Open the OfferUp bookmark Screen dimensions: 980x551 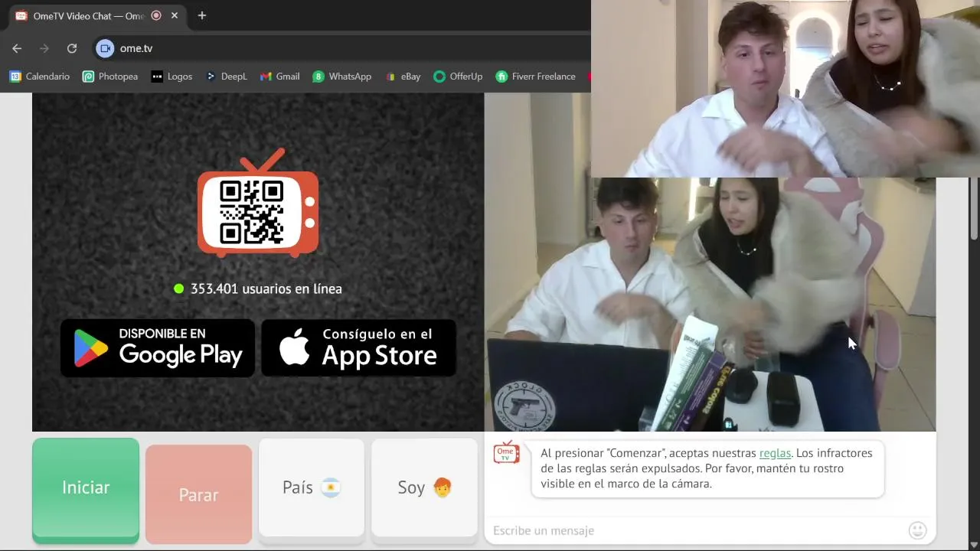pyautogui.click(x=458, y=77)
